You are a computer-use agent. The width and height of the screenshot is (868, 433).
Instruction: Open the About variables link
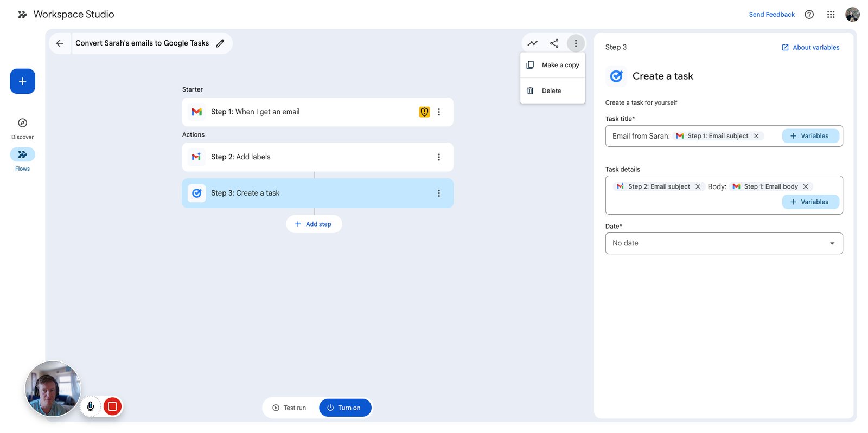[x=810, y=48]
